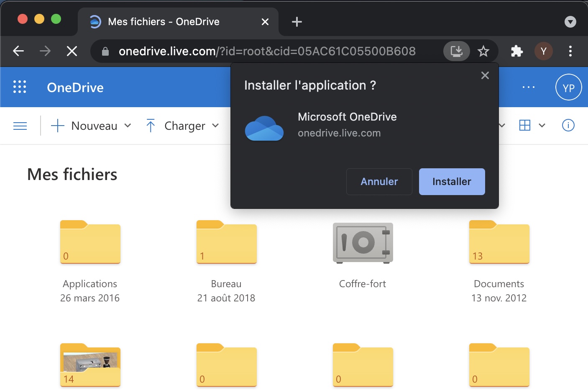Click Annuler in the install dialog
Viewport: 588px width, 391px height.
pyautogui.click(x=379, y=182)
